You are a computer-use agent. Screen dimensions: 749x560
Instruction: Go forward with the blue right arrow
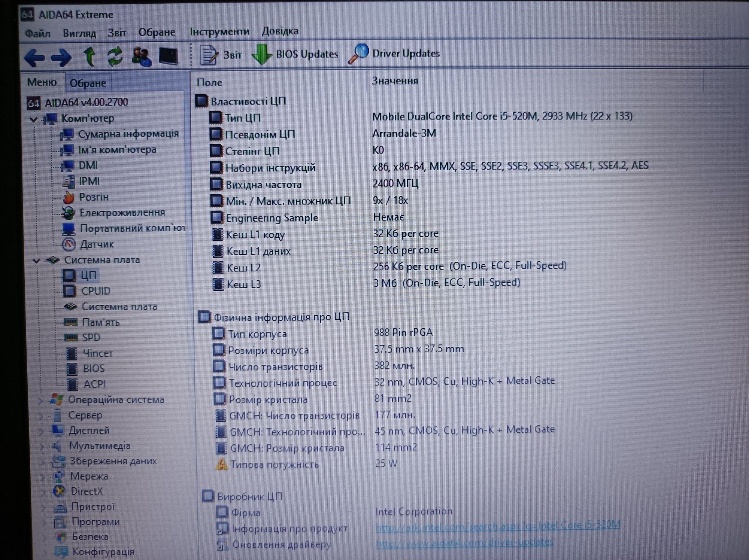point(61,57)
